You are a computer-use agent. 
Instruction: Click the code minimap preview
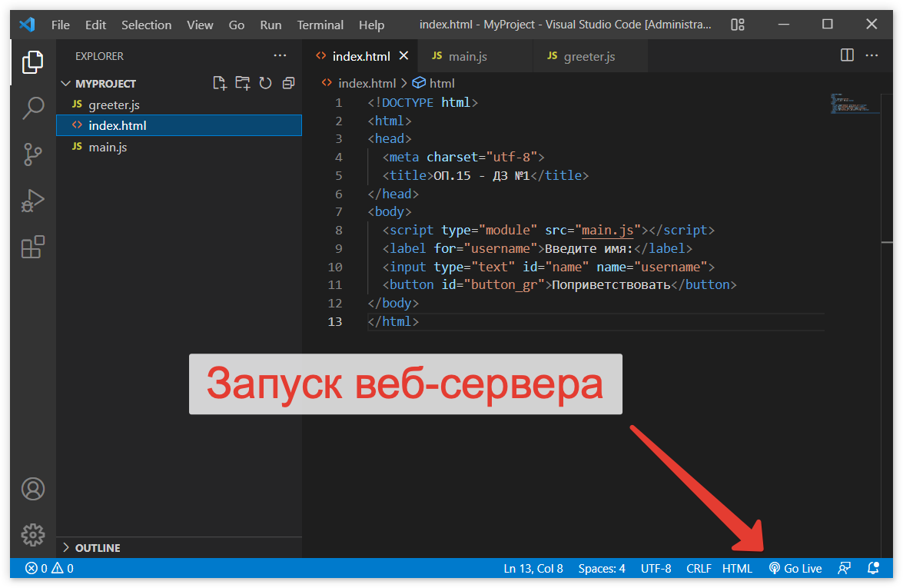(x=855, y=104)
